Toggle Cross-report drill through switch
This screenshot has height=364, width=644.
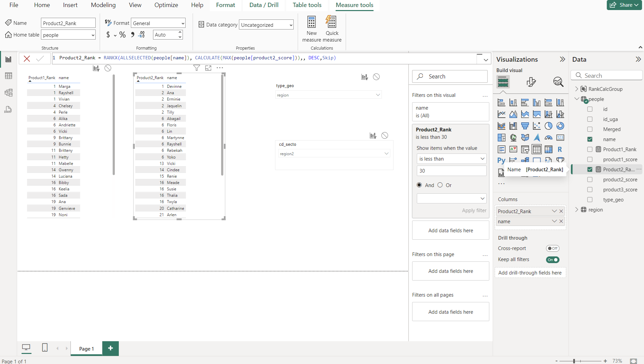pos(552,248)
